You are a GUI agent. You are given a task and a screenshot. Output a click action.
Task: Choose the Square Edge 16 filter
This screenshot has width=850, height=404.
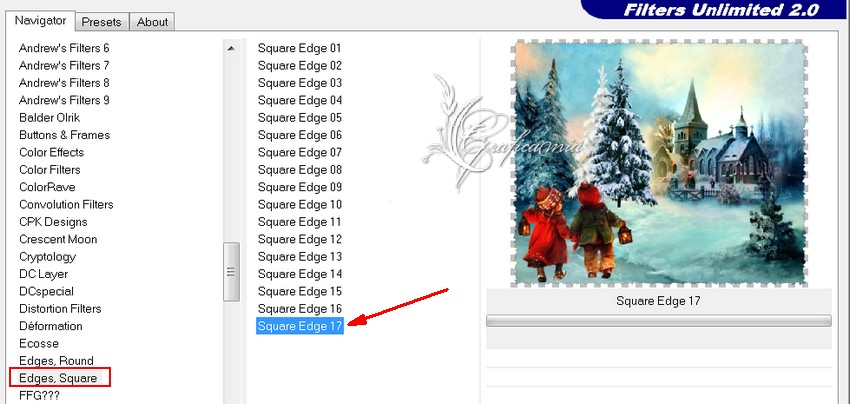click(x=300, y=308)
